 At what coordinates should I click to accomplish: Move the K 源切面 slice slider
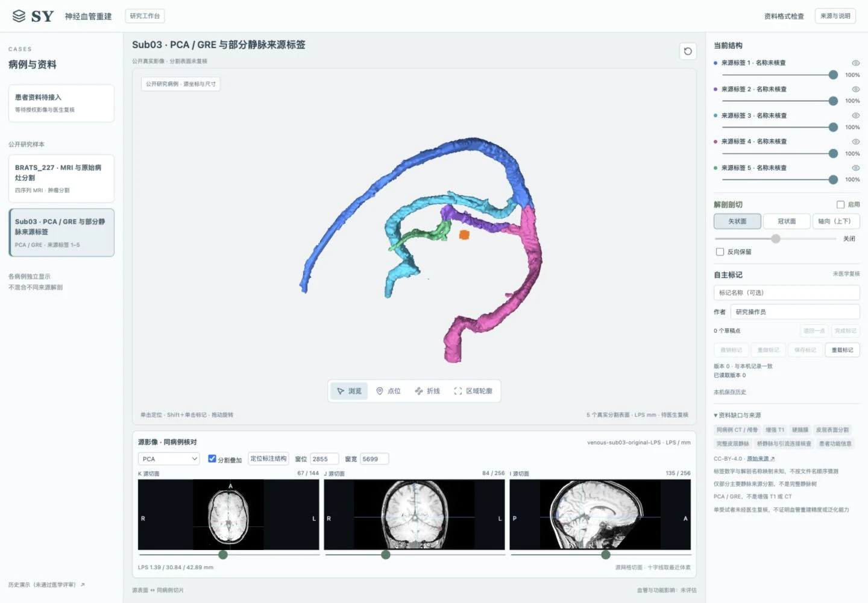[223, 555]
